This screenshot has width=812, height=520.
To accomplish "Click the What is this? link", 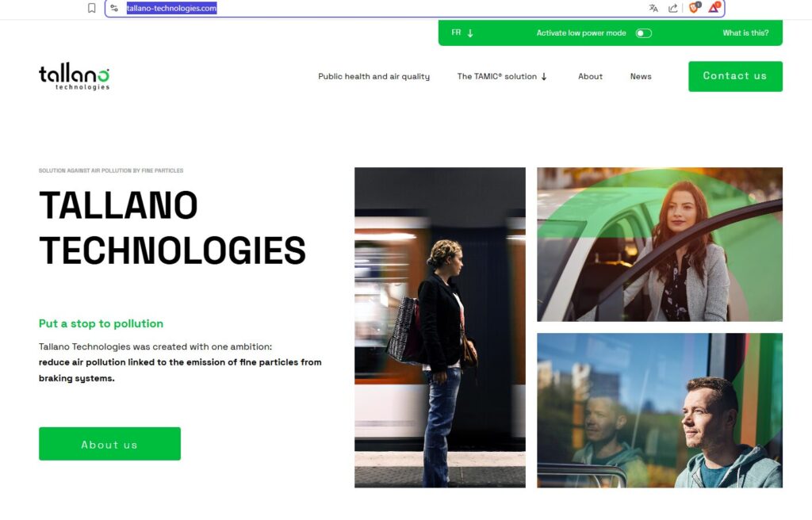I will tap(745, 33).
